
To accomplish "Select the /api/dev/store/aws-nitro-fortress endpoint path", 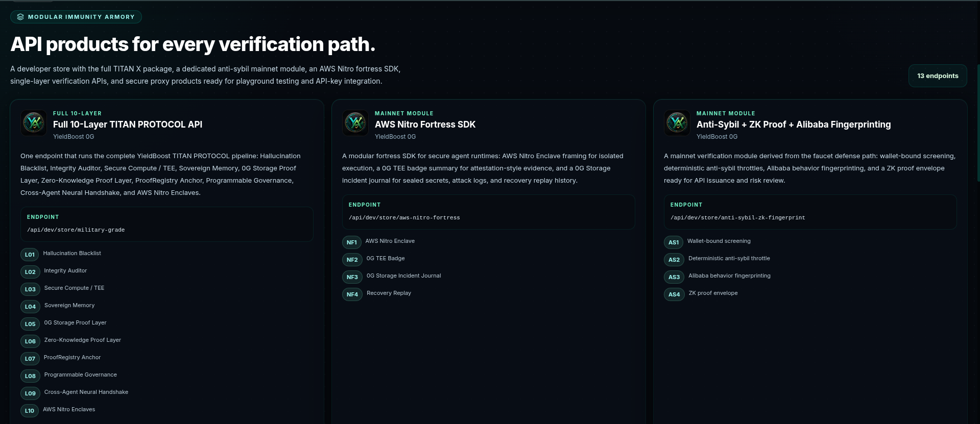I will [x=404, y=218].
